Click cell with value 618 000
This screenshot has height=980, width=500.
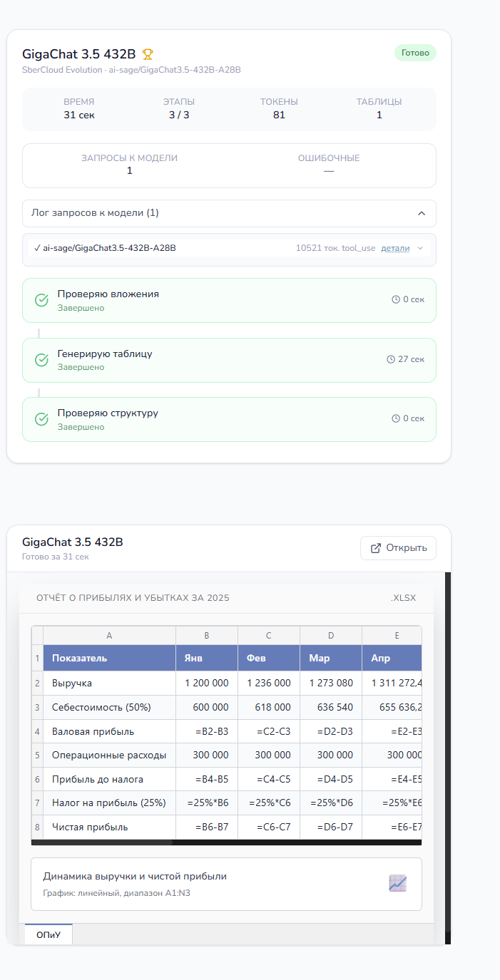[269, 707]
